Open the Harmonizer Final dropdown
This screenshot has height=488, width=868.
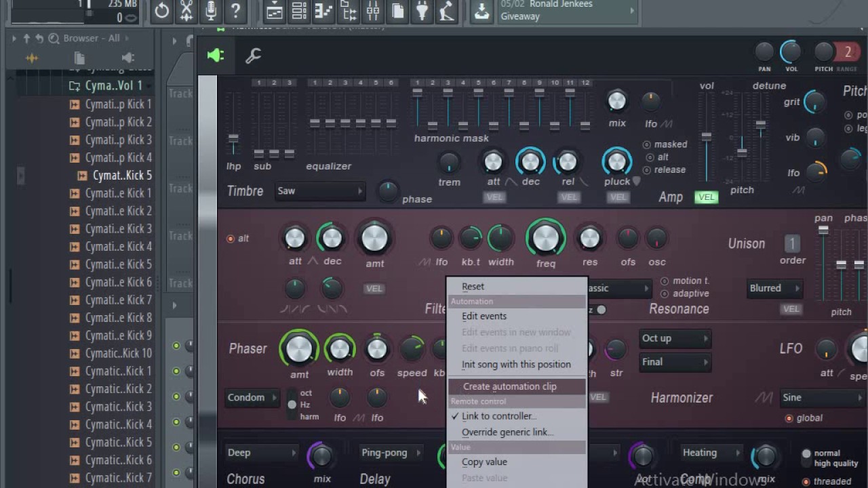point(675,362)
